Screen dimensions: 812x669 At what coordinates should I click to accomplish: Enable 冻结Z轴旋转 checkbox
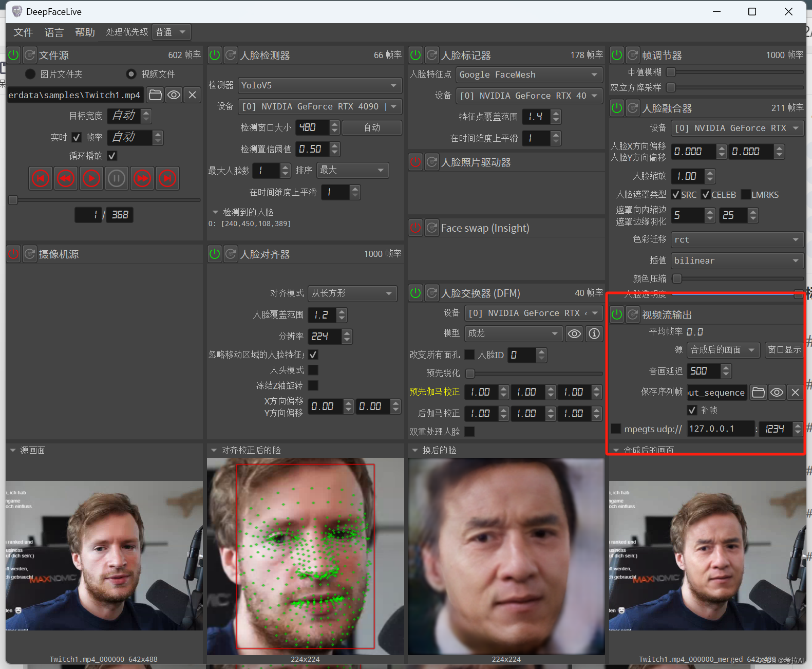click(x=313, y=385)
